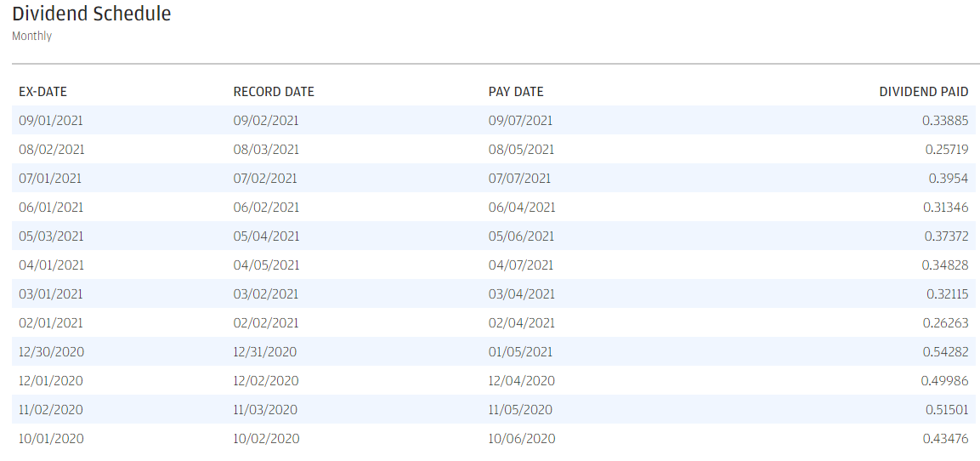Select pay date 03/04/2021

coord(521,294)
